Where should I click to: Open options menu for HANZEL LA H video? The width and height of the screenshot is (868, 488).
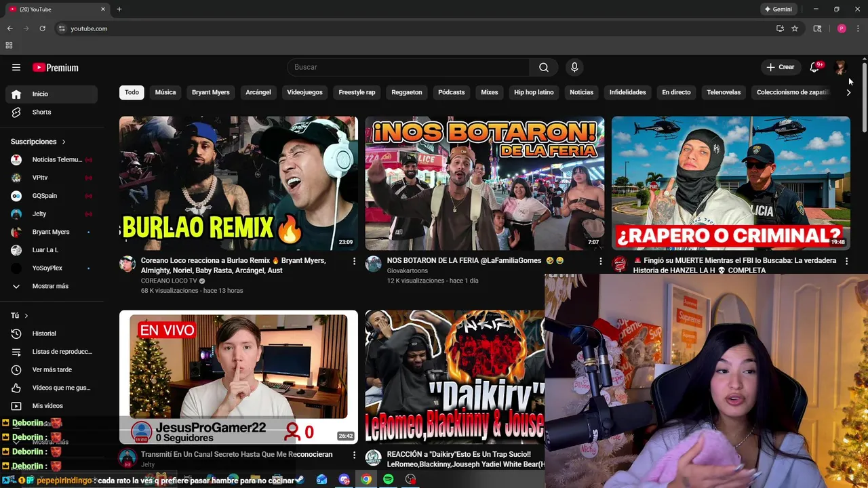point(846,261)
